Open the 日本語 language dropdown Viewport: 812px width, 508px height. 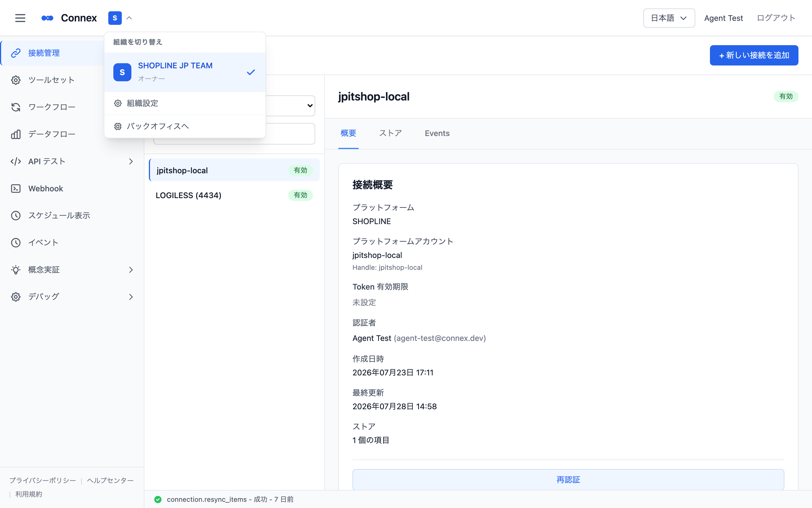669,18
